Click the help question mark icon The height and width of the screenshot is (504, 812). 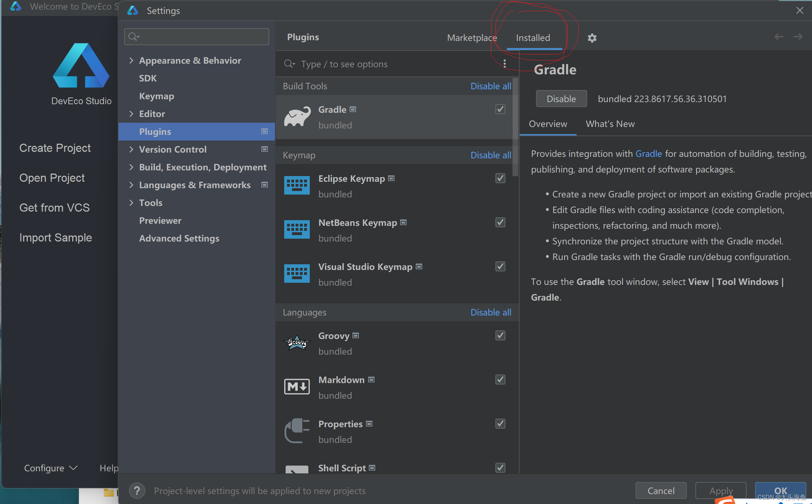point(137,491)
